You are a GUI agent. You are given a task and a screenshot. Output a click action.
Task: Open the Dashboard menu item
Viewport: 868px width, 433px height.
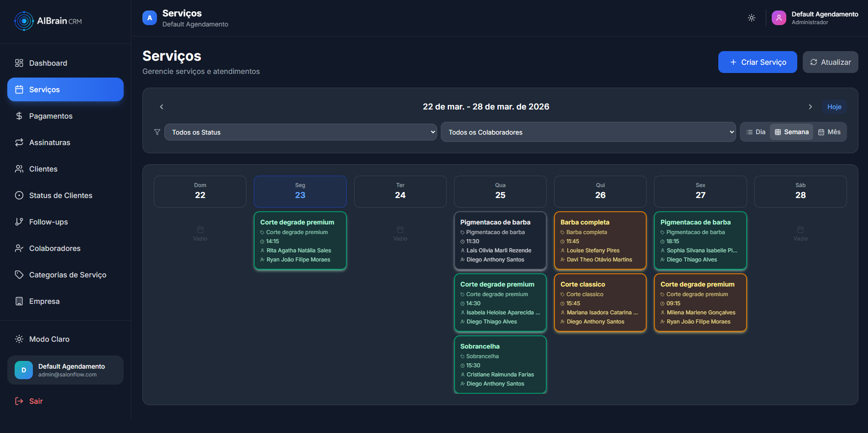click(65, 63)
